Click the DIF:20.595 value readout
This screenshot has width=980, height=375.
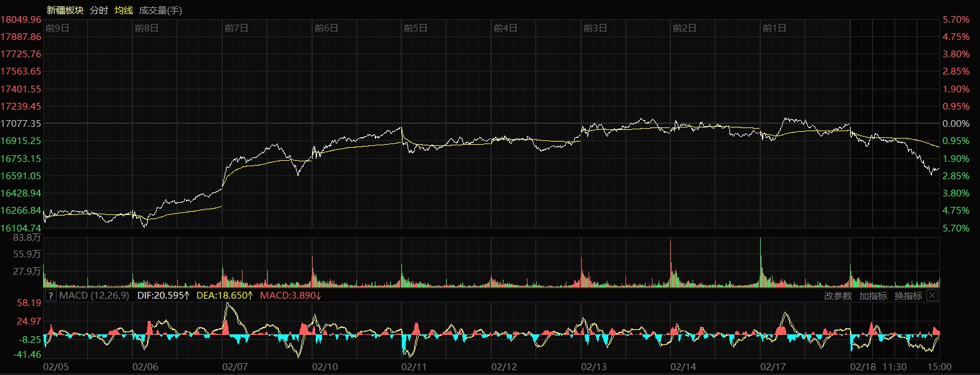(163, 296)
